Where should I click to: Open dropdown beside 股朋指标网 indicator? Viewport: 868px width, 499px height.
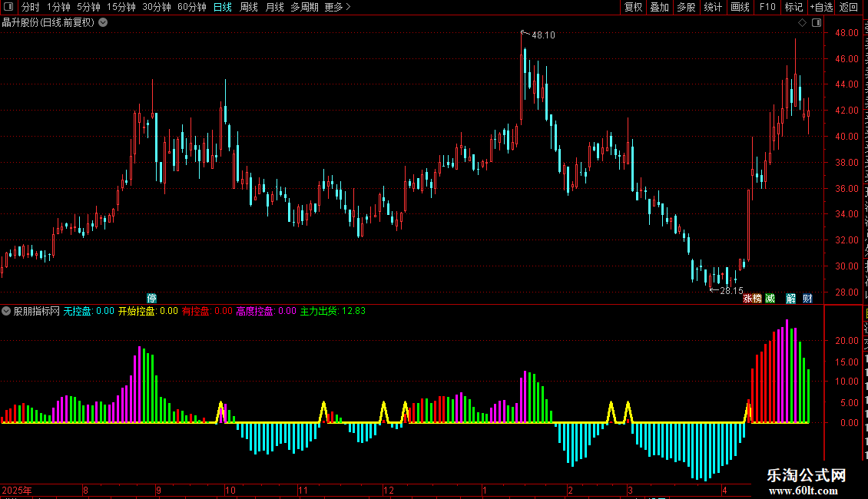(6, 311)
